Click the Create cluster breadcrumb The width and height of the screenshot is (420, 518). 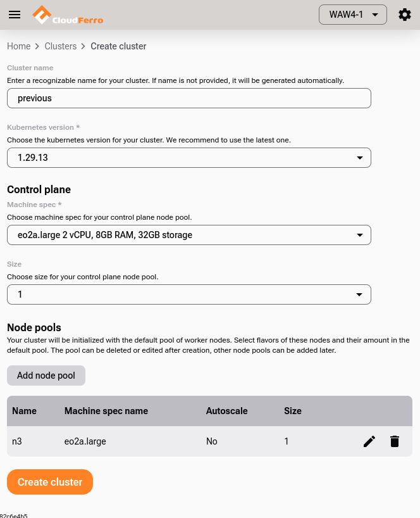118,46
